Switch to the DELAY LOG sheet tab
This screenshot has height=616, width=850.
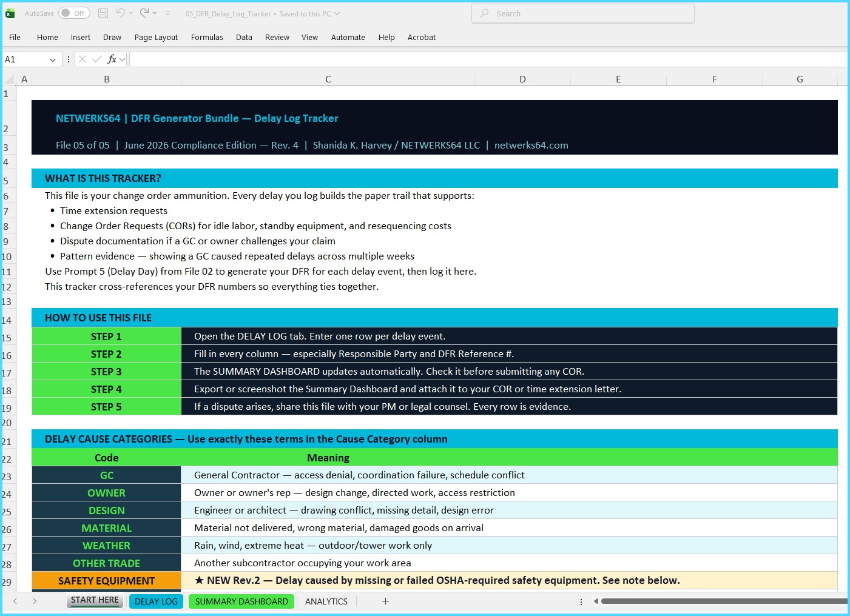click(x=156, y=601)
